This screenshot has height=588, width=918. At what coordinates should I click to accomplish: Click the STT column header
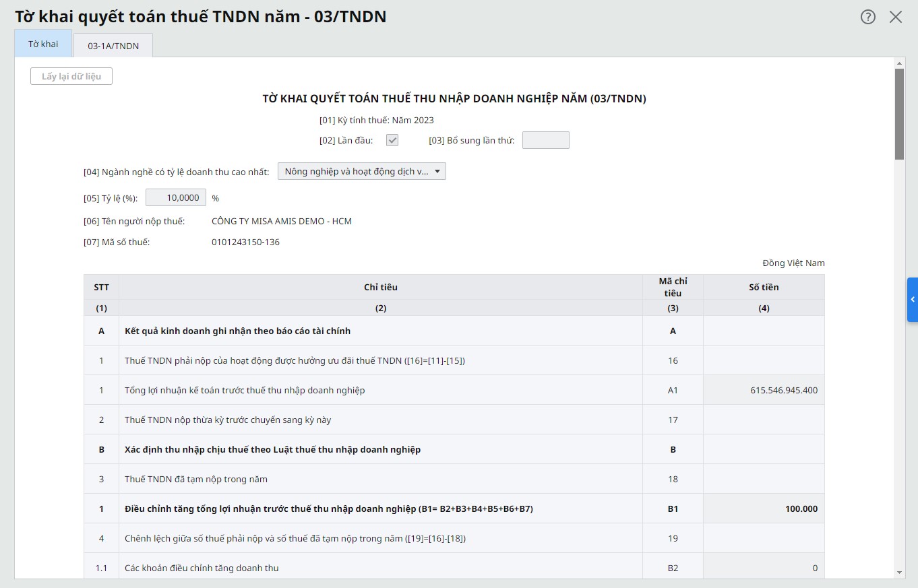point(101,287)
